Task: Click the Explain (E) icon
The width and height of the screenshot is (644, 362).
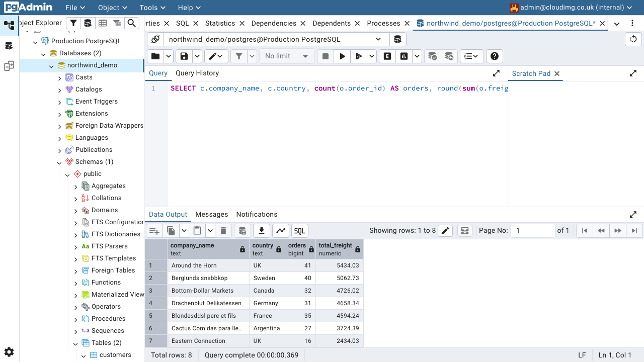Action: pyautogui.click(x=387, y=56)
